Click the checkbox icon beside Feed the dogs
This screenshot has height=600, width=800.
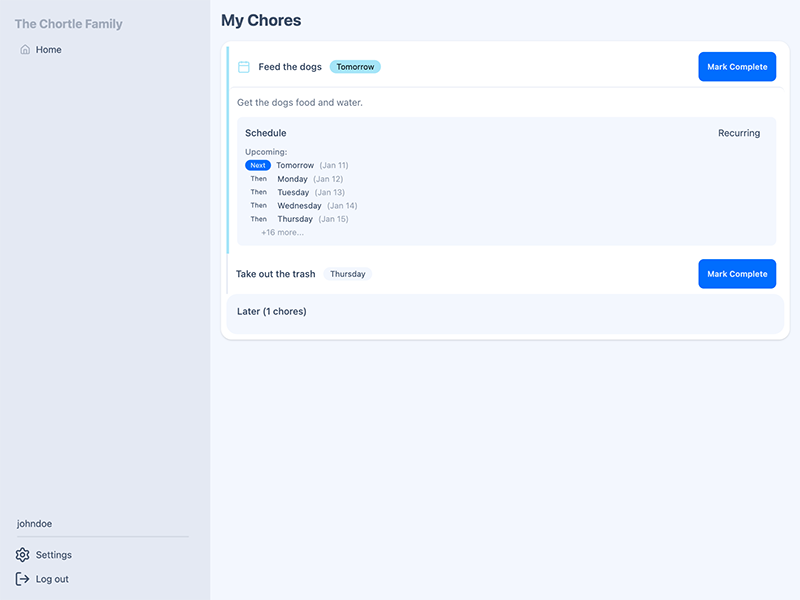coord(242,66)
